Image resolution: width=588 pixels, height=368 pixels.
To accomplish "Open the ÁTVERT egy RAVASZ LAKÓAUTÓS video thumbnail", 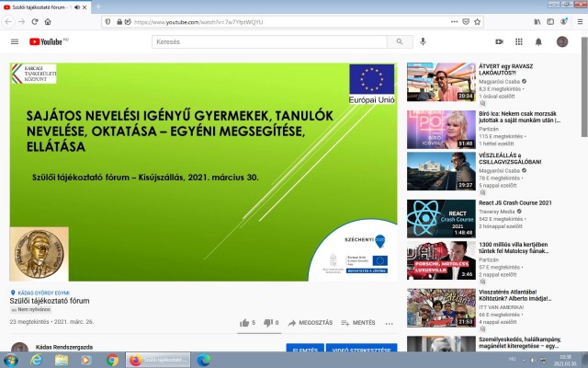I will coord(441,82).
